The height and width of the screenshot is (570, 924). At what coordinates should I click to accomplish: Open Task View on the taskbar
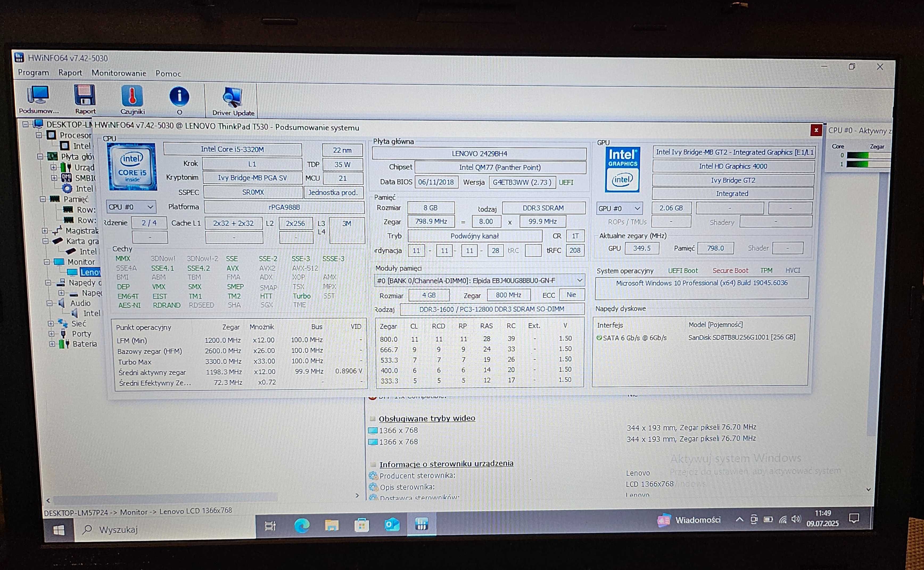coord(270,526)
